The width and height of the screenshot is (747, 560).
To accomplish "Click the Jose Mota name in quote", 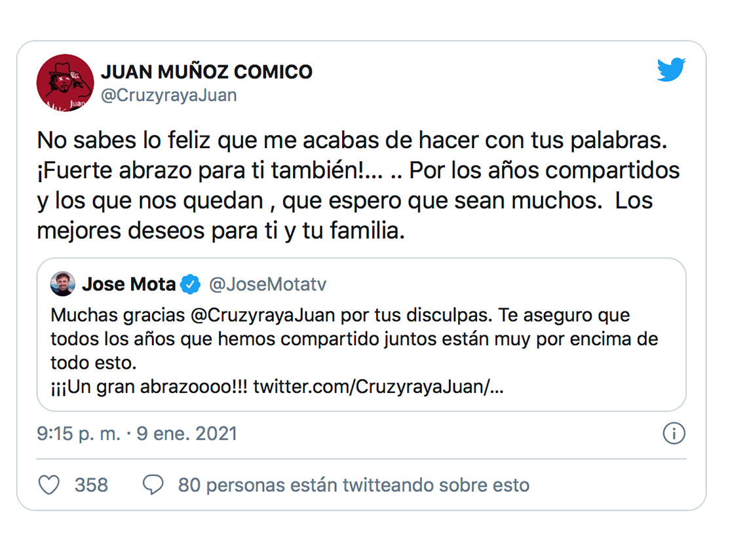I will click(x=129, y=284).
